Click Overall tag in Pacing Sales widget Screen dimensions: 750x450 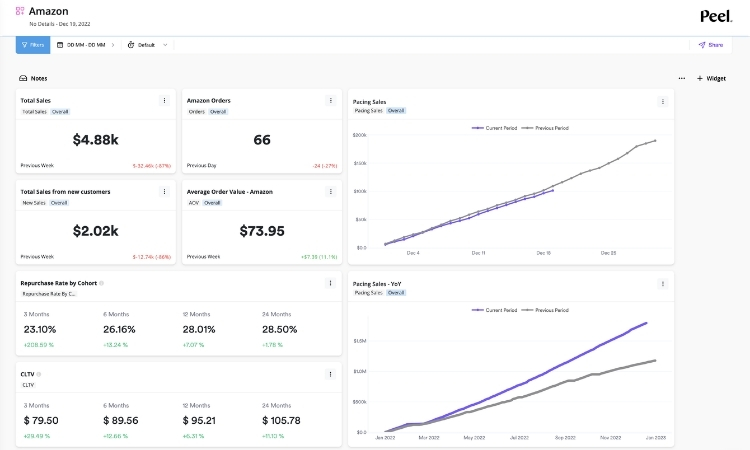[396, 110]
